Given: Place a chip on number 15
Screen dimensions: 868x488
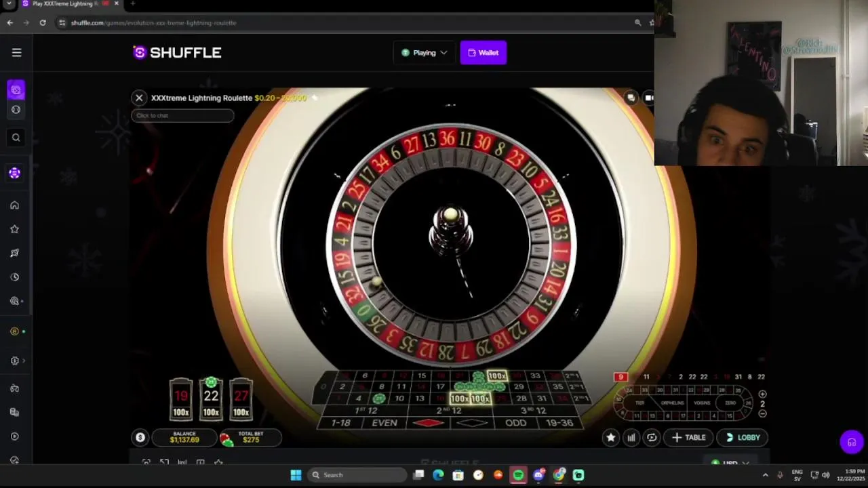Looking at the screenshot, I should (422, 376).
